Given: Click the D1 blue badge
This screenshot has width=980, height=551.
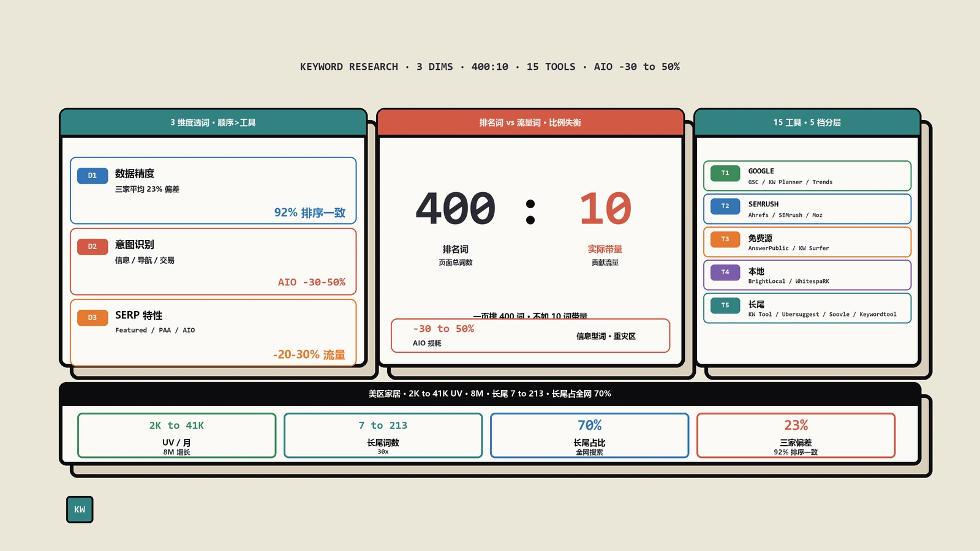Looking at the screenshot, I should (92, 176).
